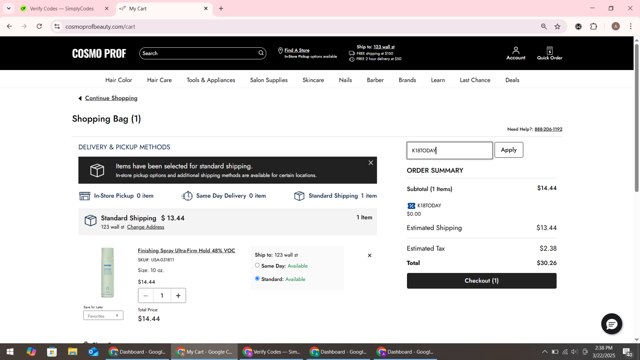Open Hair Color menu

tap(118, 80)
